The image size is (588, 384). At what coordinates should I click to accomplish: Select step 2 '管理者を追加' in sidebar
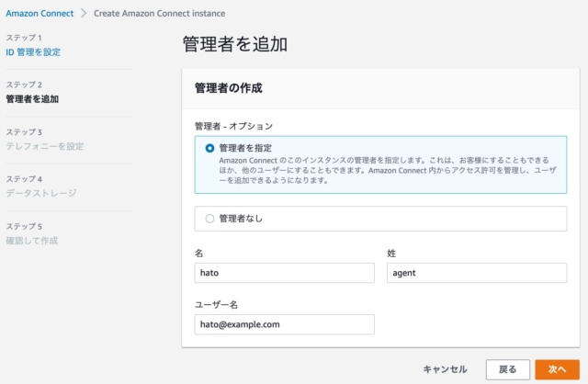tap(32, 99)
